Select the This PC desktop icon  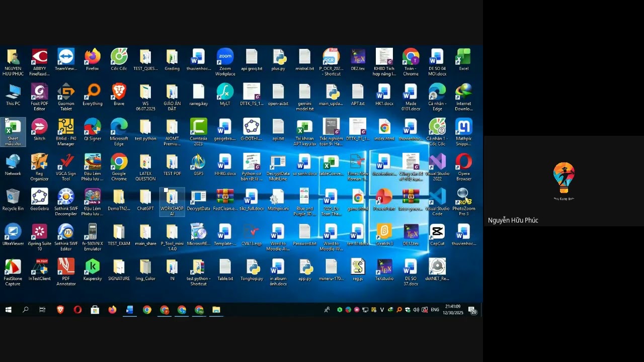coord(13,95)
